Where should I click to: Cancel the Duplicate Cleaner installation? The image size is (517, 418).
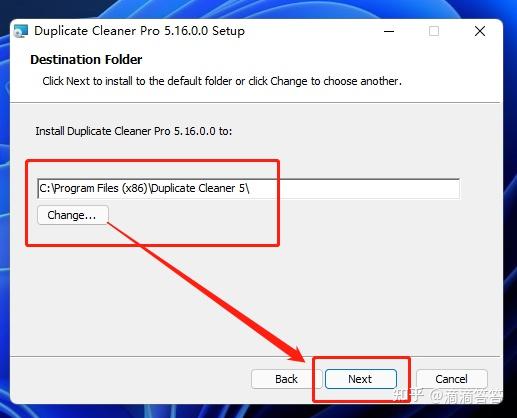click(x=451, y=379)
